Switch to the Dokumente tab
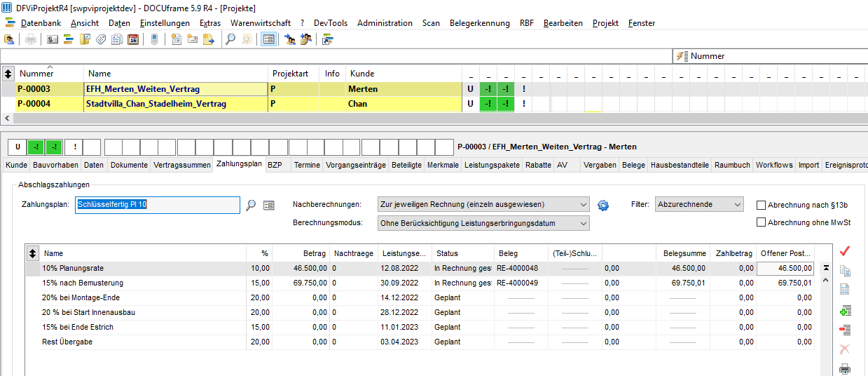868x376 pixels. coord(129,166)
